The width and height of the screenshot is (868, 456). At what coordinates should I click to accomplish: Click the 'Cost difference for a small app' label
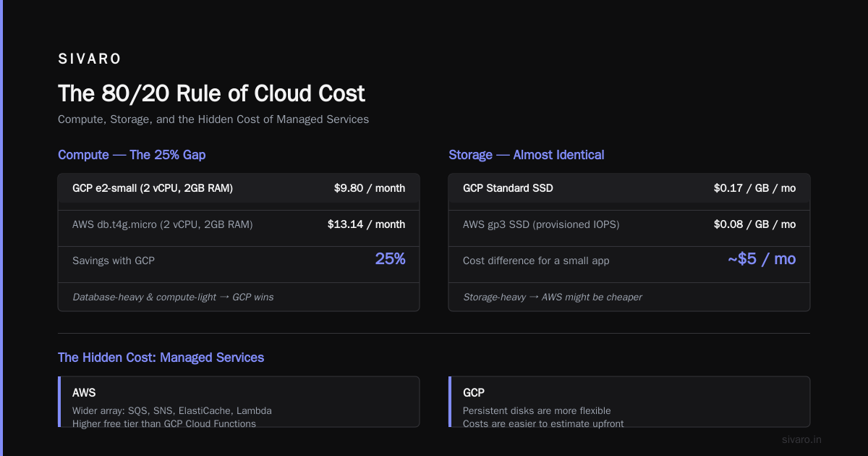point(536,261)
